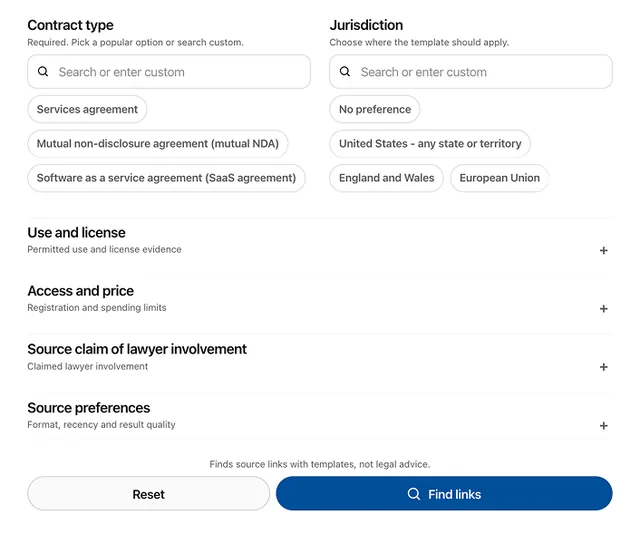
Task: Click 'Finds source links with templates' disclaimer
Action: [x=320, y=464]
